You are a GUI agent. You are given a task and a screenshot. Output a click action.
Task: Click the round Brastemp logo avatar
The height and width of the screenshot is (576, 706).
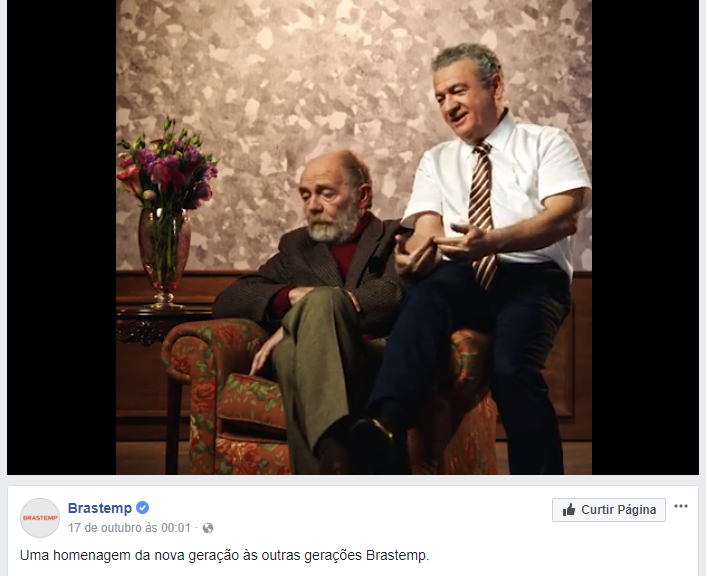tap(40, 518)
